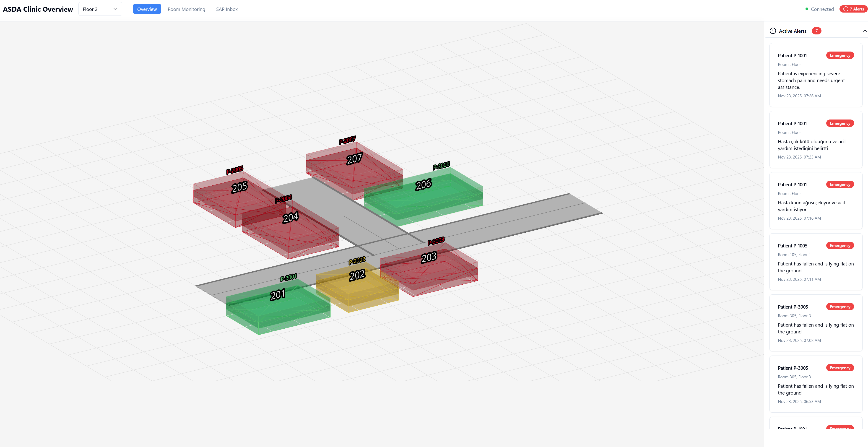
Task: Click room 205 label in floor map
Action: [239, 187]
